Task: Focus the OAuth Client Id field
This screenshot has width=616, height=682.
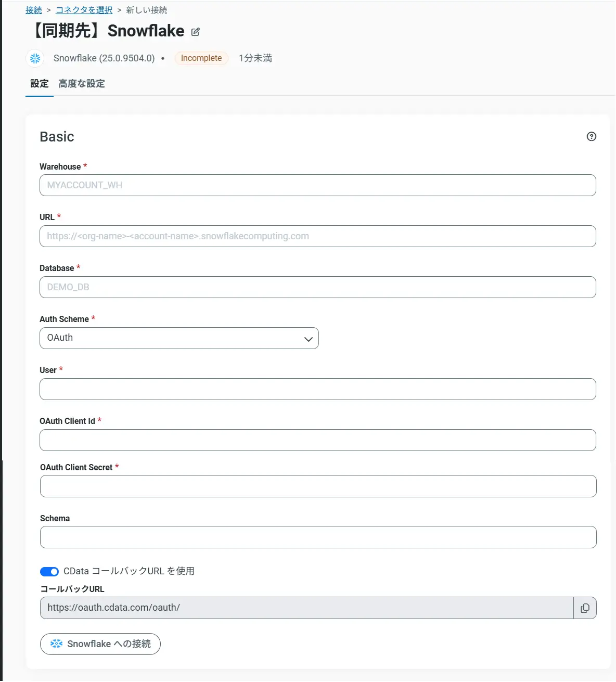Action: [x=317, y=440]
